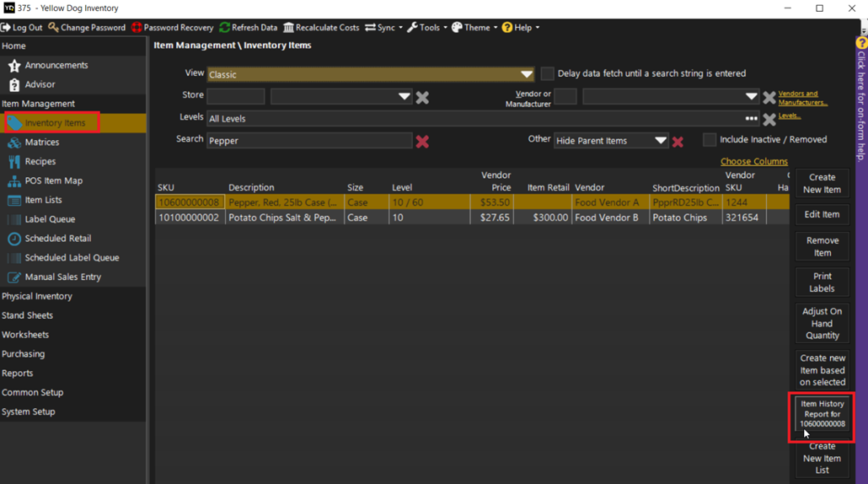Click the Label Queue barcode icon

point(14,219)
